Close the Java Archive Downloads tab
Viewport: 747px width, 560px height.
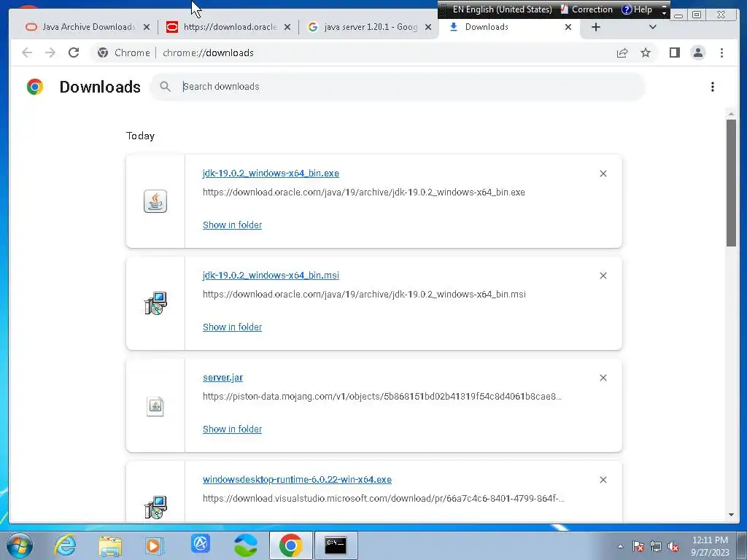pyautogui.click(x=147, y=27)
